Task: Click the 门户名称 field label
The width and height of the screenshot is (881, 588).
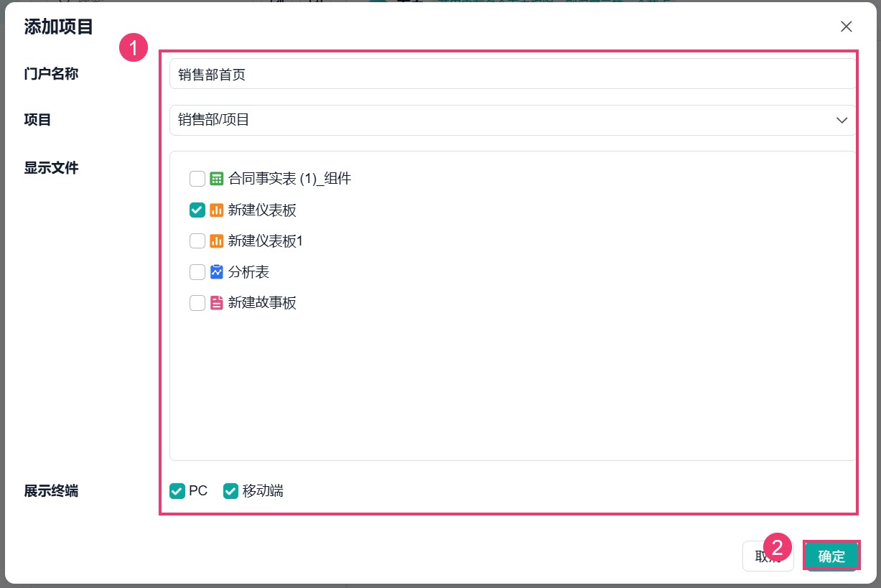Action: (51, 73)
